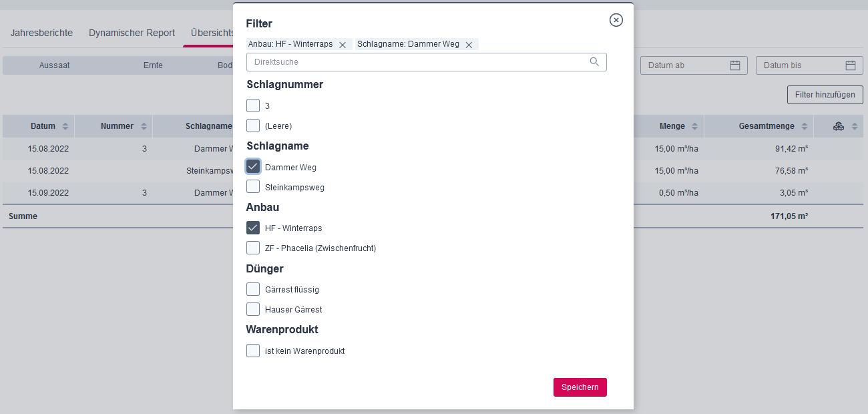Sort by the Datum column arrows
Image resolution: width=868 pixels, height=414 pixels.
(65, 126)
